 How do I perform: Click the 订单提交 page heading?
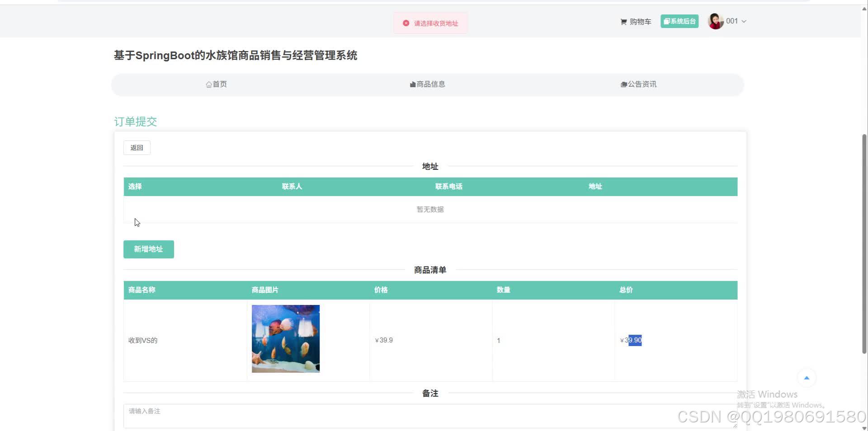pos(136,122)
